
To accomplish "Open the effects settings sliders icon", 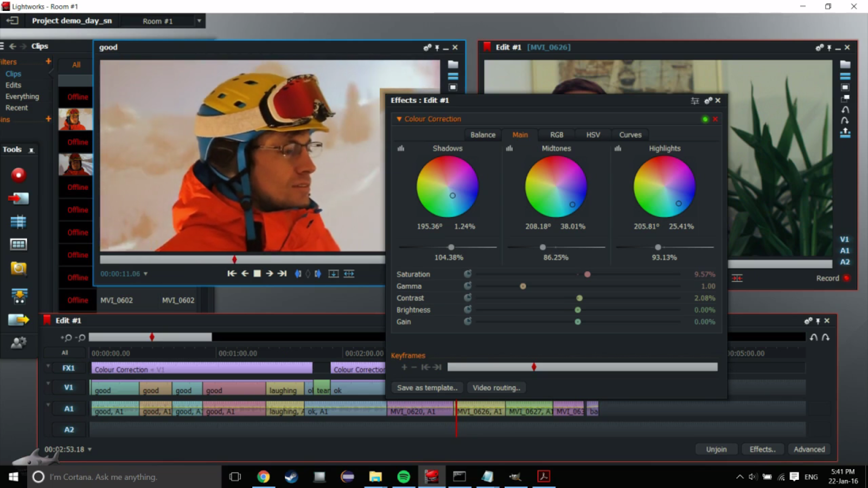I will coord(695,101).
